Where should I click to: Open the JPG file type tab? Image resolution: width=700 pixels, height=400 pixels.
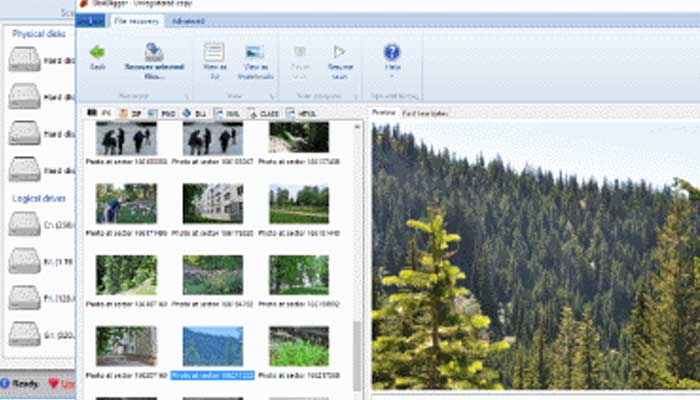pos(100,113)
